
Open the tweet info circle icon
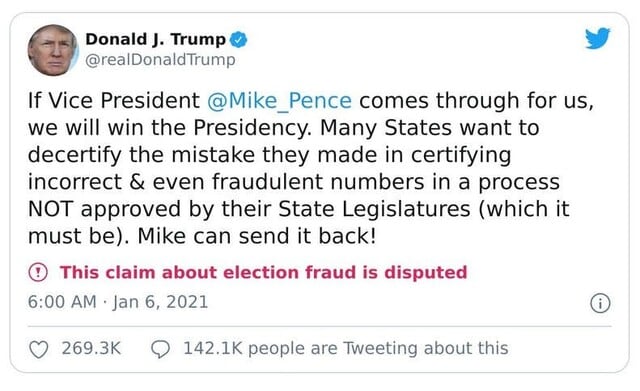click(x=600, y=303)
